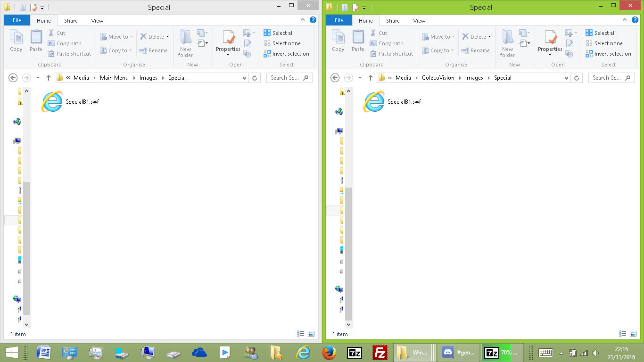Create a New folder in the left window
The width and height of the screenshot is (644, 362).
click(x=186, y=43)
